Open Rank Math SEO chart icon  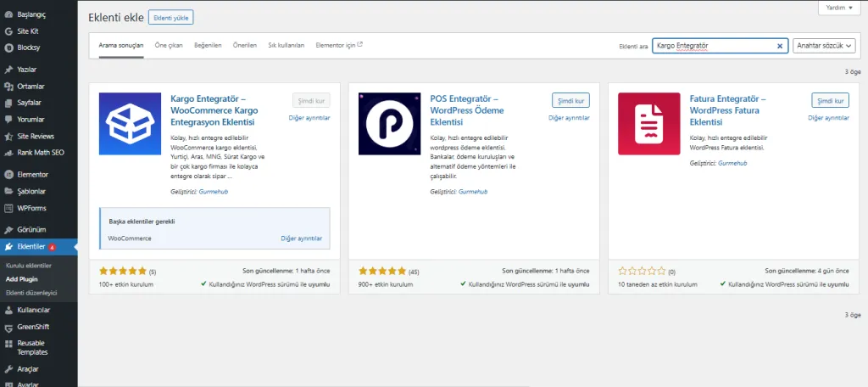click(8, 153)
